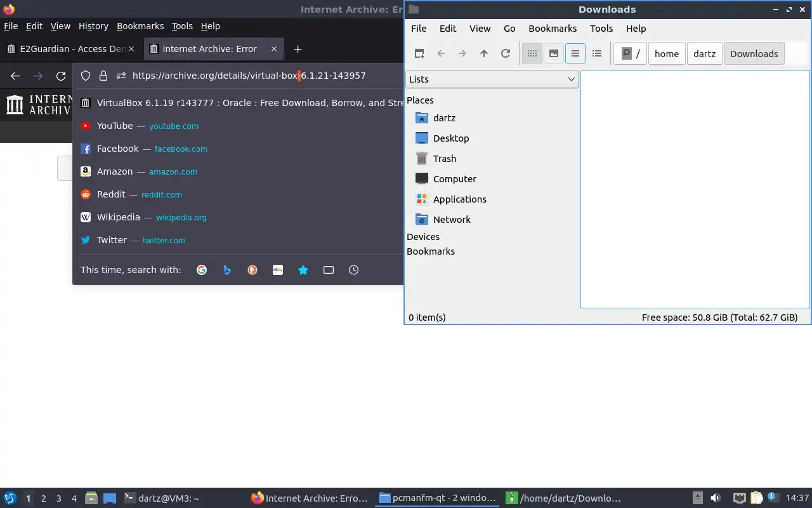Switch file manager to detailed list view
Image resolution: width=812 pixels, height=508 pixels.
[597, 53]
